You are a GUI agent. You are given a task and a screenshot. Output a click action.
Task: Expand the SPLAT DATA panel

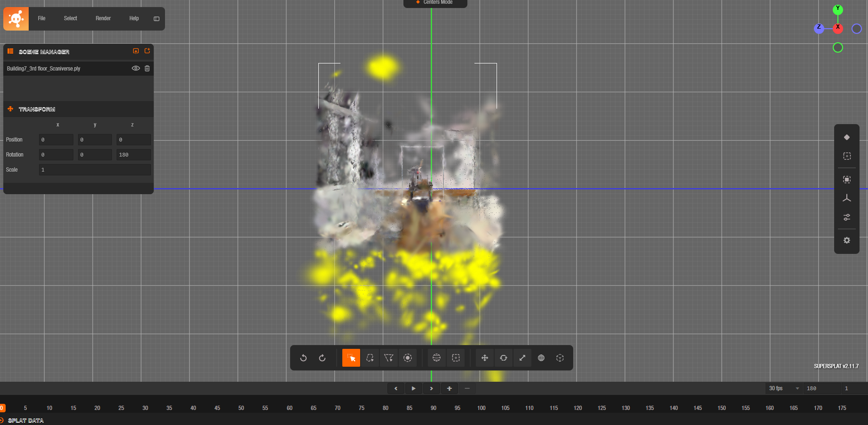[x=25, y=420]
